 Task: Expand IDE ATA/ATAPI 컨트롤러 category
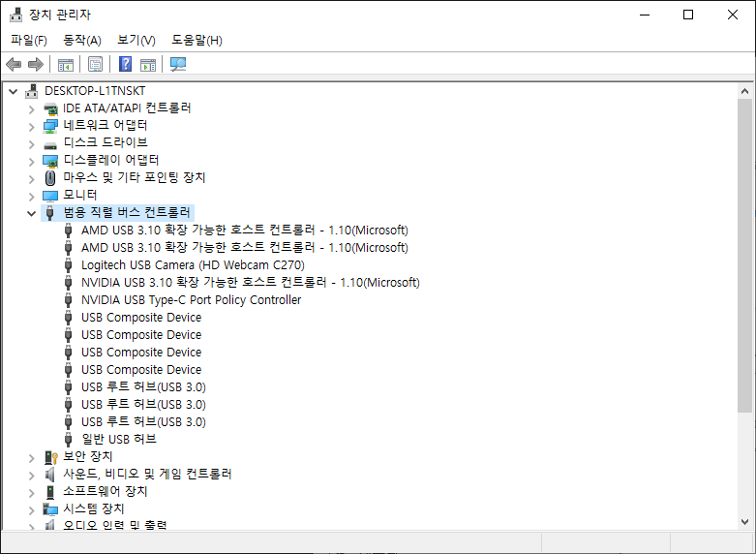point(31,109)
